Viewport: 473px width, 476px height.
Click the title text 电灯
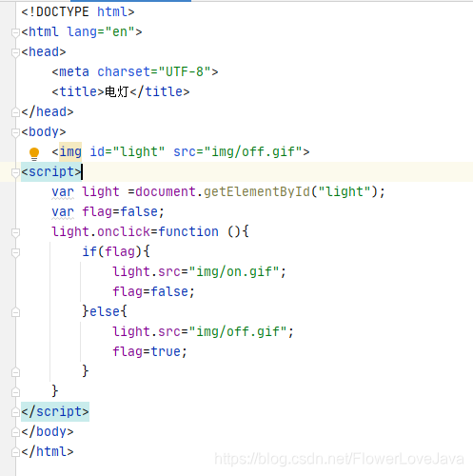(116, 92)
